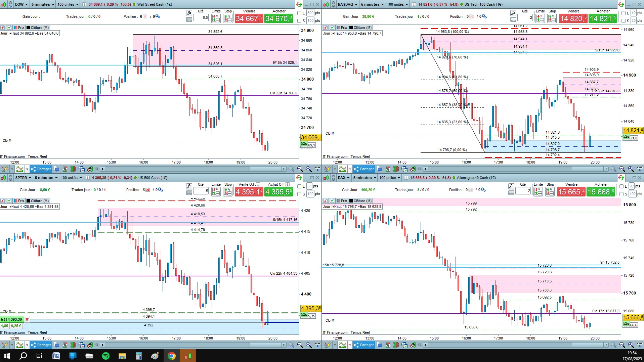Select Clôture (M) tab on NASDAQ chart
The width and height of the screenshot is (644, 362).
pos(361,28)
